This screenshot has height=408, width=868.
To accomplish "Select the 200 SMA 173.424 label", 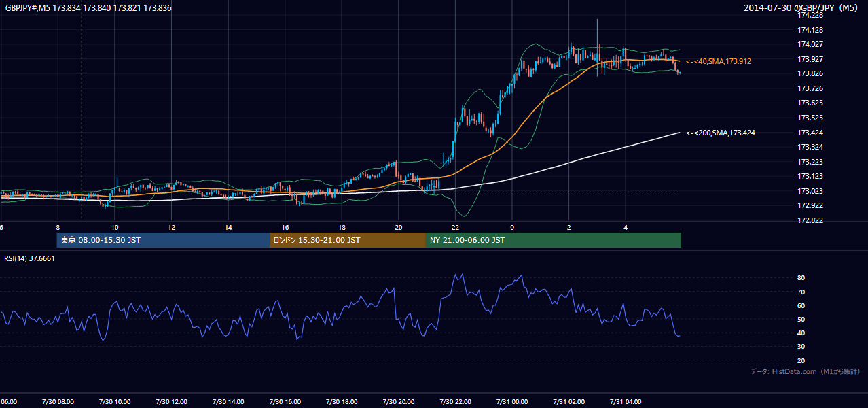I will 721,133.
